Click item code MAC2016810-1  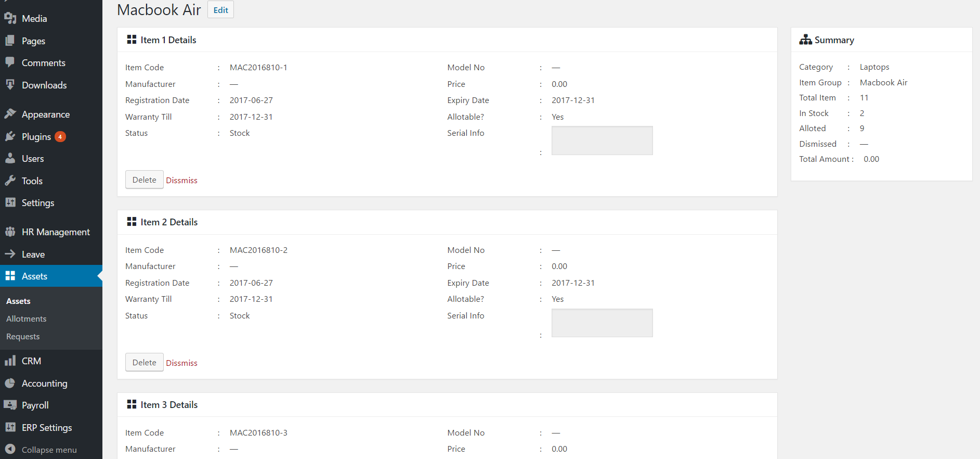pos(258,67)
